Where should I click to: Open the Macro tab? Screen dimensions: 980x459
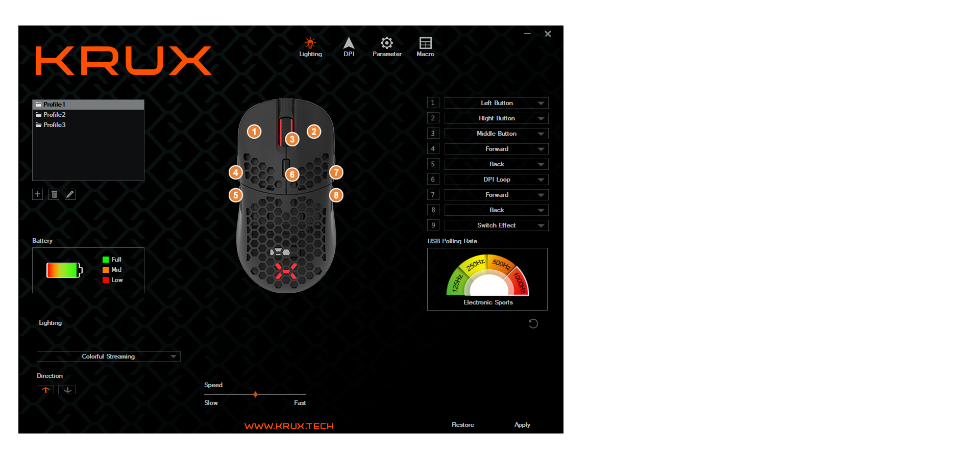point(425,47)
